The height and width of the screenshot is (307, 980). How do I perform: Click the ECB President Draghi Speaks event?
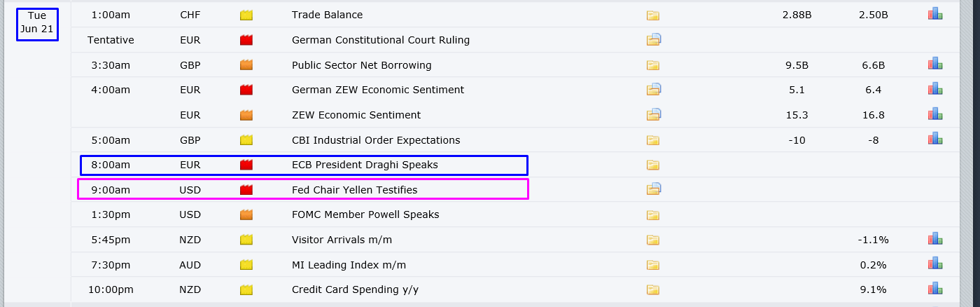pos(364,165)
